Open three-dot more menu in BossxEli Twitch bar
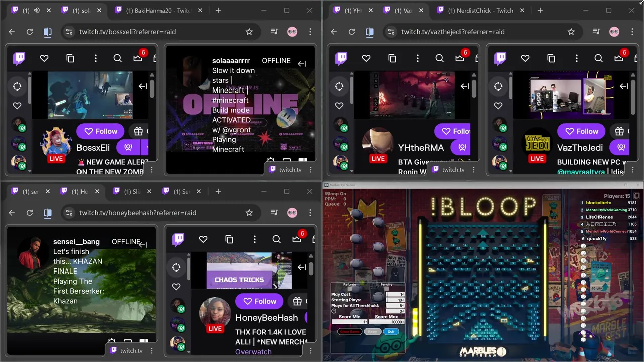This screenshot has height=362, width=644. 96,58
